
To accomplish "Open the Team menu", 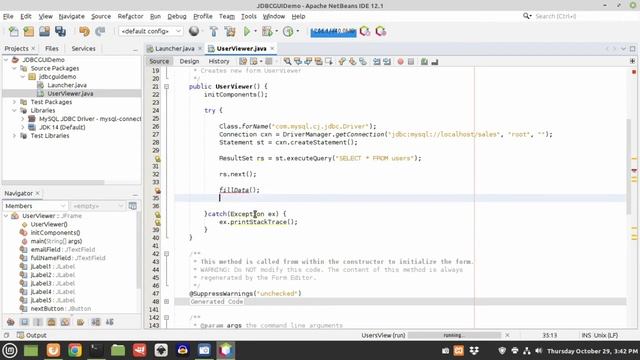I will pyautogui.click(x=227, y=16).
